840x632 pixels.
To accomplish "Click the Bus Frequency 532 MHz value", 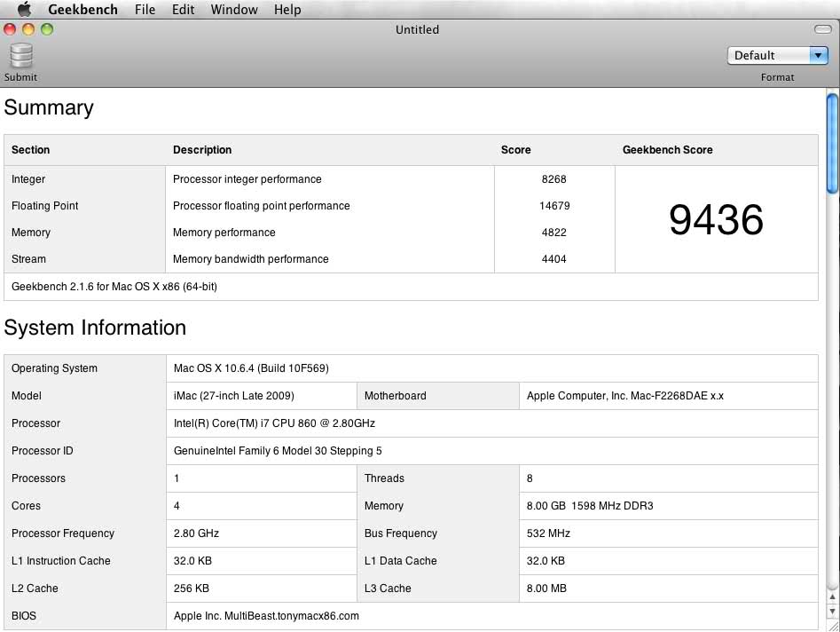I will (548, 533).
